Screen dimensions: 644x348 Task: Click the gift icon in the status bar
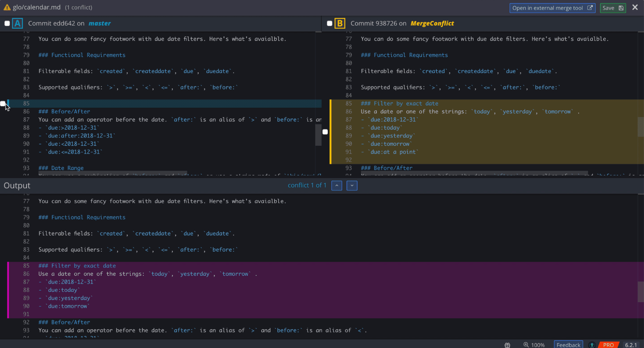(x=508, y=344)
